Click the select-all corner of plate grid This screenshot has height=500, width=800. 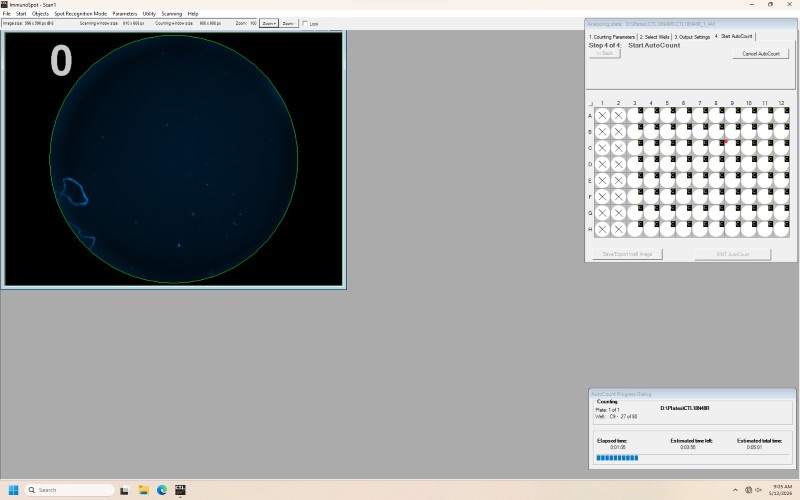pos(590,104)
